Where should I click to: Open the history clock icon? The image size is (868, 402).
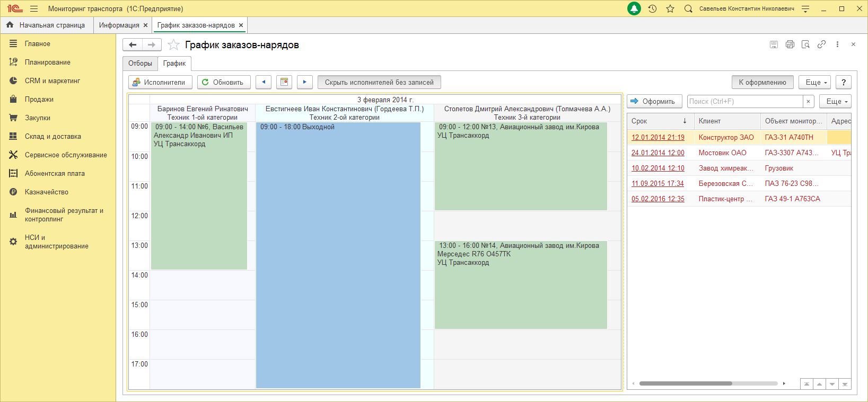[x=652, y=9]
